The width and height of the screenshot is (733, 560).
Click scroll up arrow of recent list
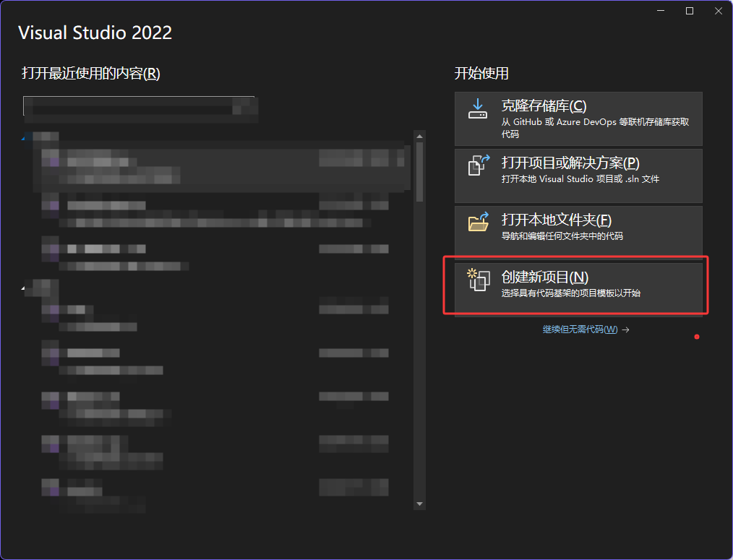tap(419, 137)
